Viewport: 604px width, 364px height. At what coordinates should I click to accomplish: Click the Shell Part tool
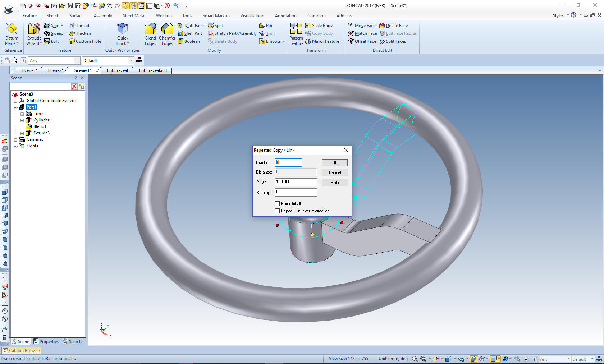190,33
